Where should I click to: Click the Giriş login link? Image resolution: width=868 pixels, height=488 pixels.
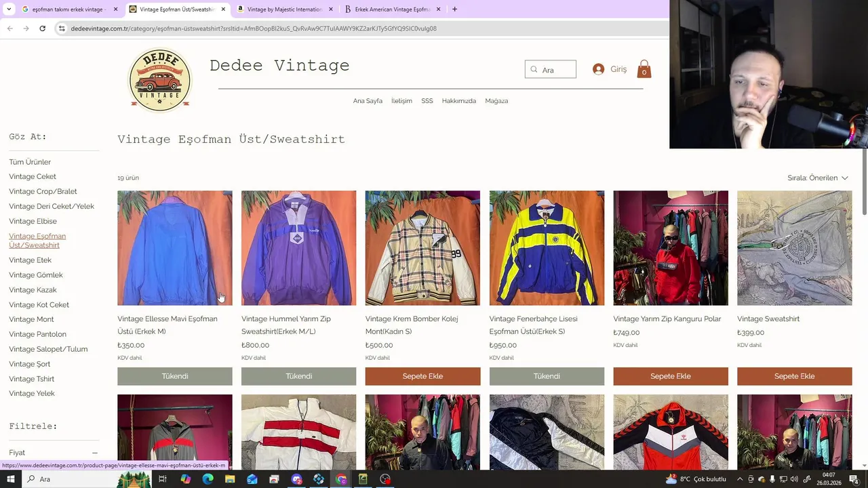(x=618, y=69)
